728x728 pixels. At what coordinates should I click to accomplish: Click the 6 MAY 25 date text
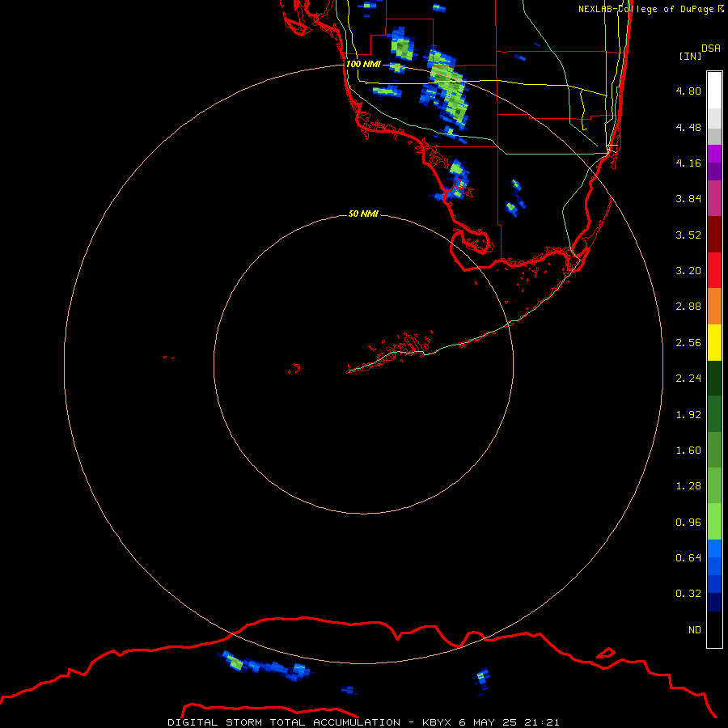coord(487,722)
